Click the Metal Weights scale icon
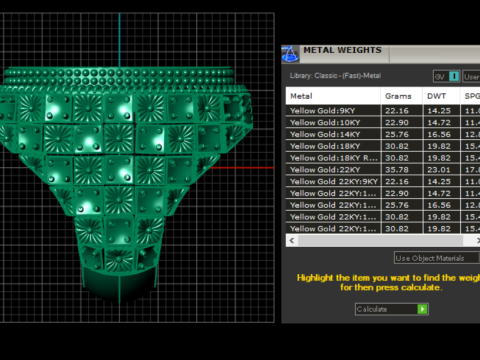Viewport: 480px width, 360px height. coord(290,54)
